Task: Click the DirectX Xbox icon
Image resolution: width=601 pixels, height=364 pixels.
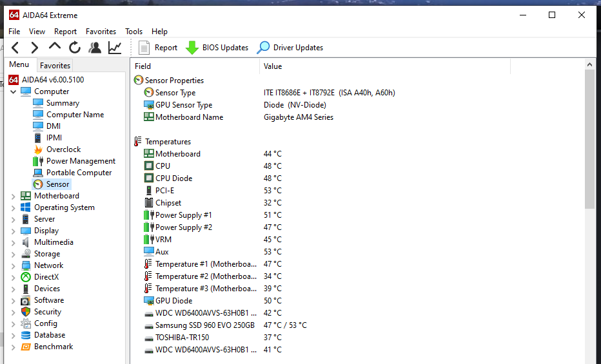Action: tap(26, 277)
